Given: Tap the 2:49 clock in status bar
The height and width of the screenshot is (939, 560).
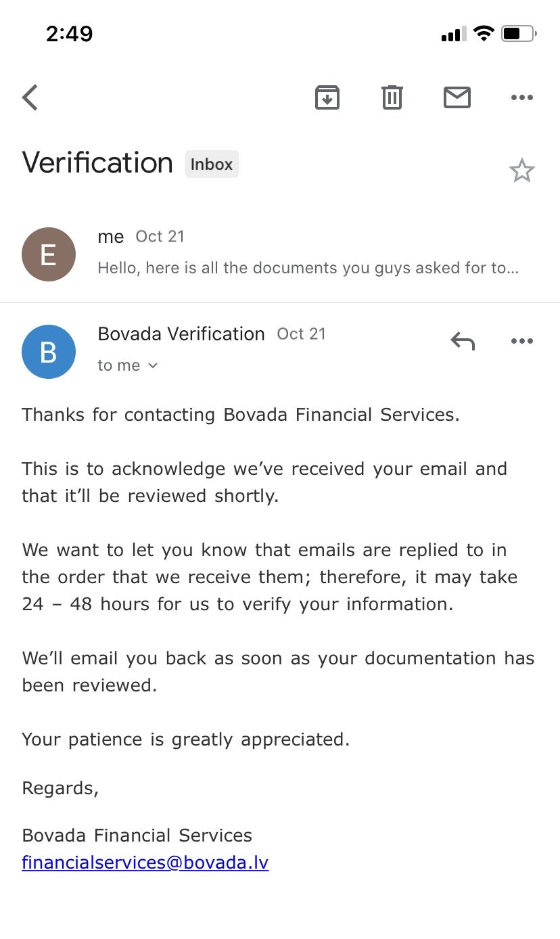Looking at the screenshot, I should 70,33.
